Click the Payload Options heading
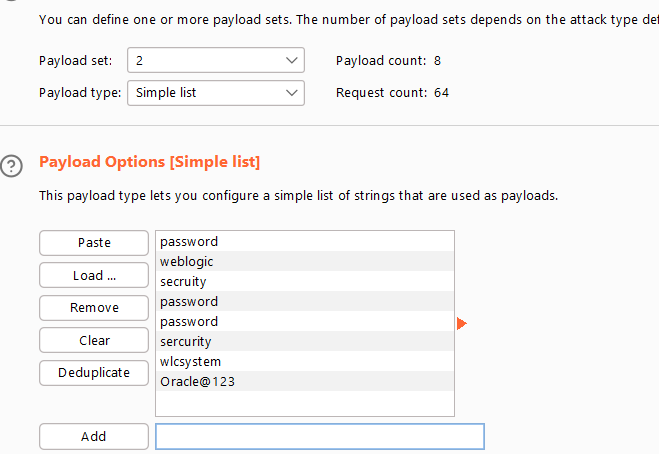 pos(149,161)
